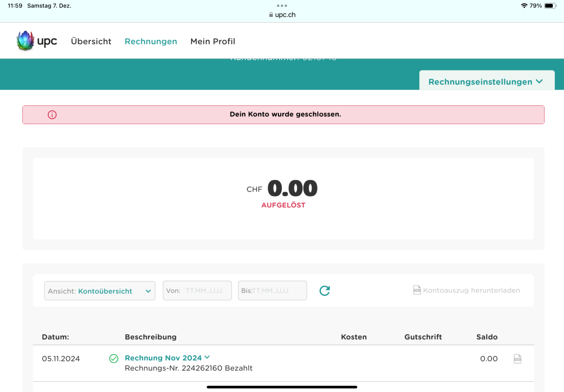This screenshot has height=392, width=564.
Task: Click the green checkmark next to Rechnung Nov 2024
Action: tap(114, 359)
